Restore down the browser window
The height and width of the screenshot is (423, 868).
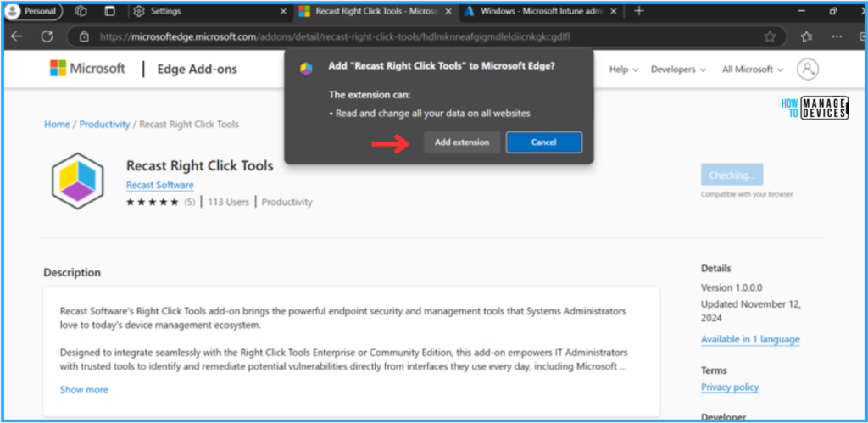tap(833, 11)
